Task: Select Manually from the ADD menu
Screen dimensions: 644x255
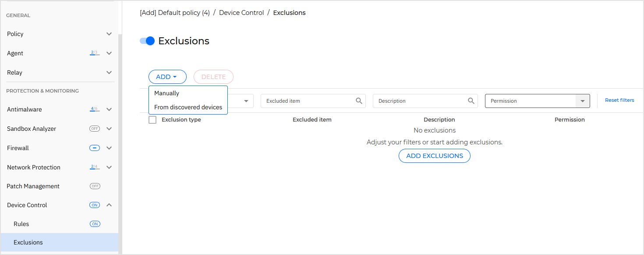Action: point(166,93)
